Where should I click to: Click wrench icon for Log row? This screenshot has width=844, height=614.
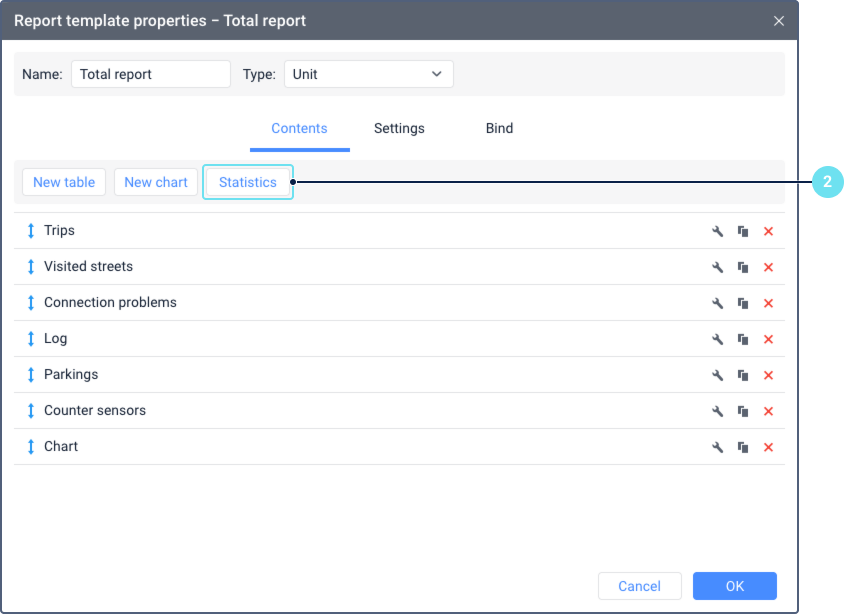coord(717,339)
